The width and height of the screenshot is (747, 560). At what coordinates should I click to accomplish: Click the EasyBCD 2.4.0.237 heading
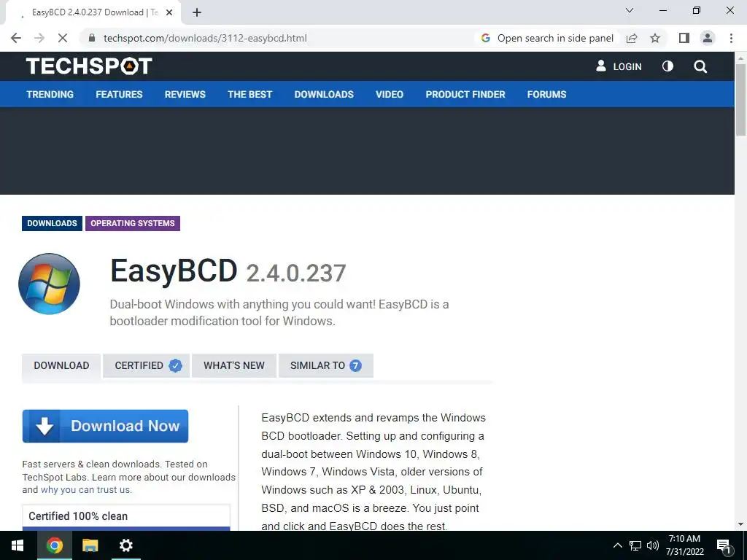[228, 271]
